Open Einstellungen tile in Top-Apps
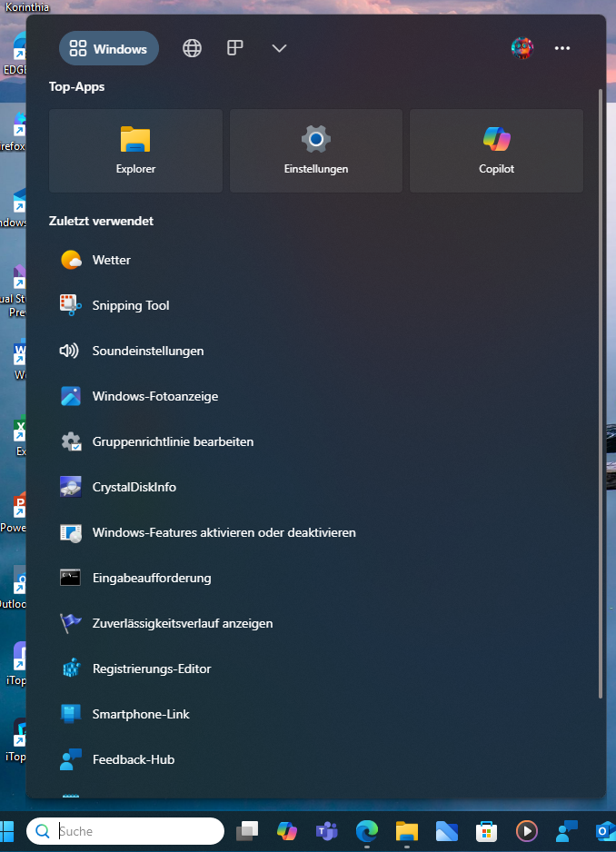Viewport: 616px width, 852px height. point(315,151)
